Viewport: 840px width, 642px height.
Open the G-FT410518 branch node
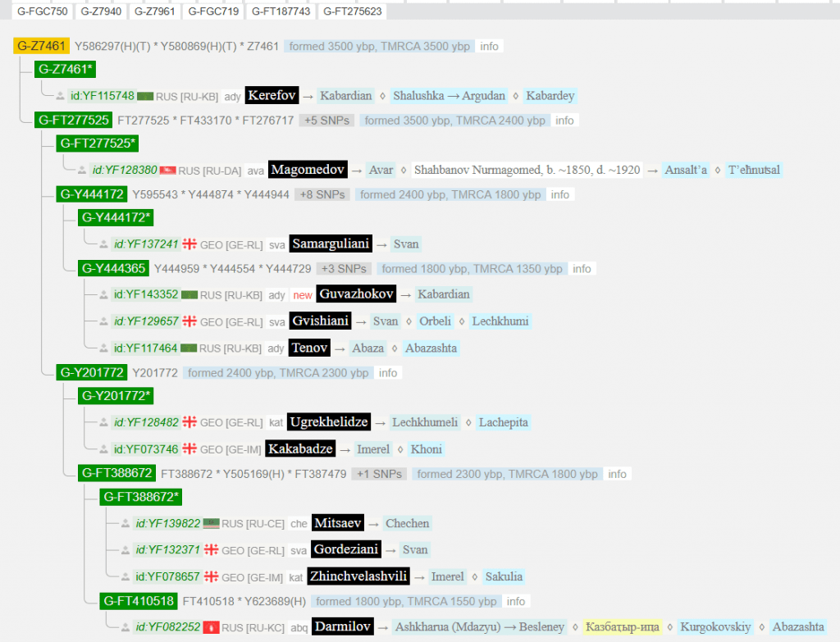[138, 601]
